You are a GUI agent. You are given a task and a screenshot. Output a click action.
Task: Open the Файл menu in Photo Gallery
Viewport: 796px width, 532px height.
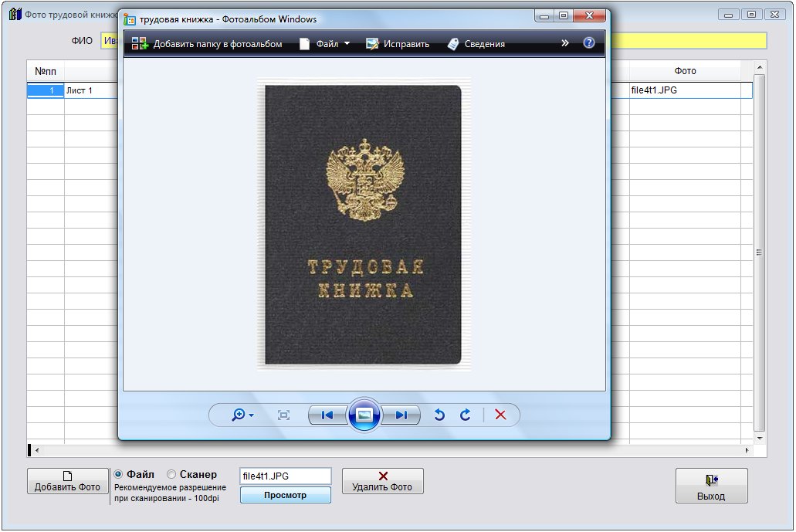point(327,44)
